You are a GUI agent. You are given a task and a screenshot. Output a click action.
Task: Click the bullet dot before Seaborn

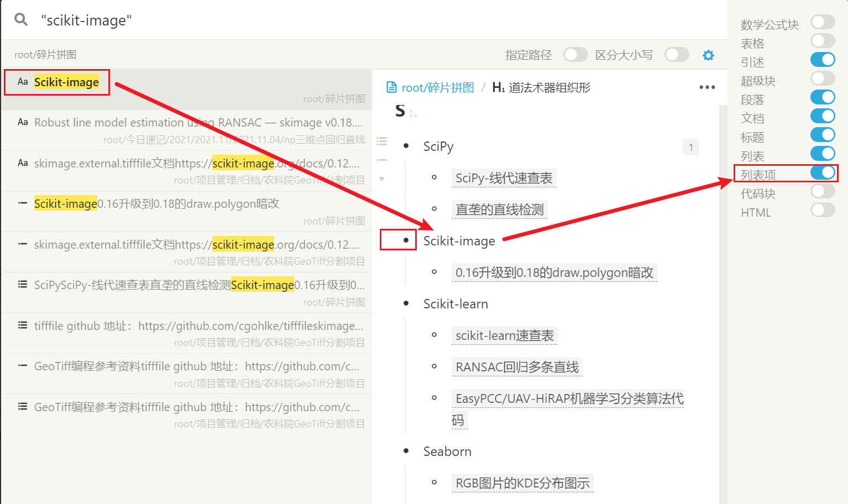coord(406,451)
